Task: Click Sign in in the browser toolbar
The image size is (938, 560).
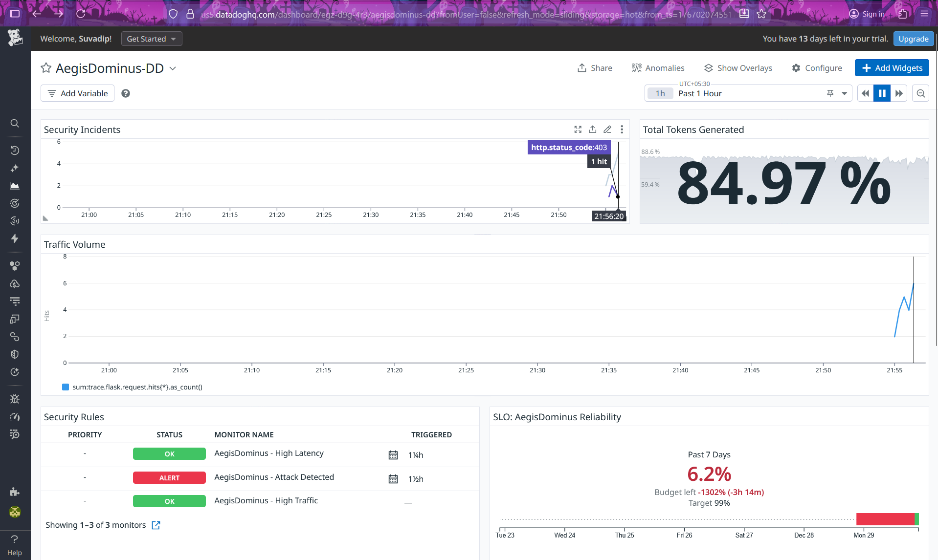Action: click(x=867, y=14)
